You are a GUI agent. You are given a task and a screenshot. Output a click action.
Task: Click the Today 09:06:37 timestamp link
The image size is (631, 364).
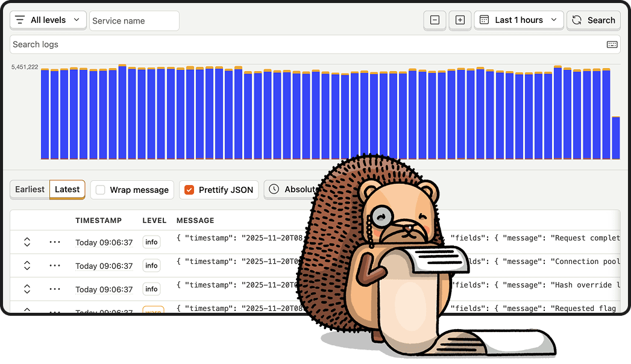99,242
